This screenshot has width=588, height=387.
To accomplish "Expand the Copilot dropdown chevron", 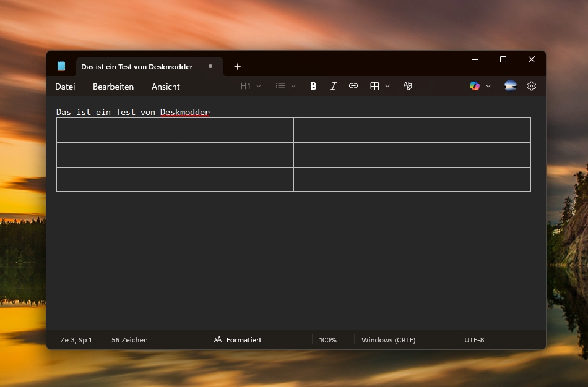I will [488, 86].
